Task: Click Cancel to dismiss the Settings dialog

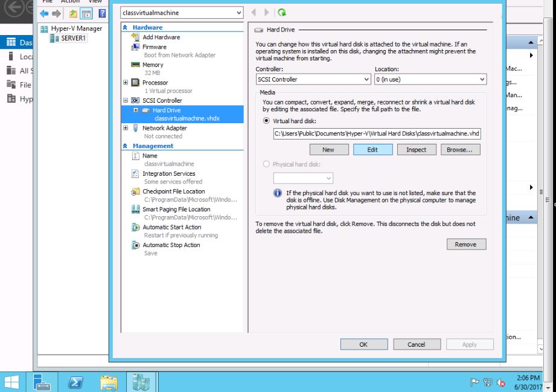Action: coord(417,344)
